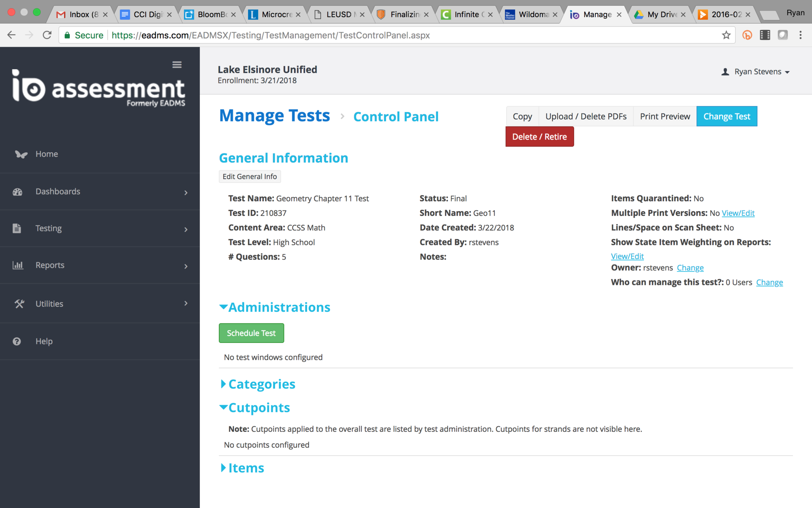Click the Help question mark icon

(17, 341)
